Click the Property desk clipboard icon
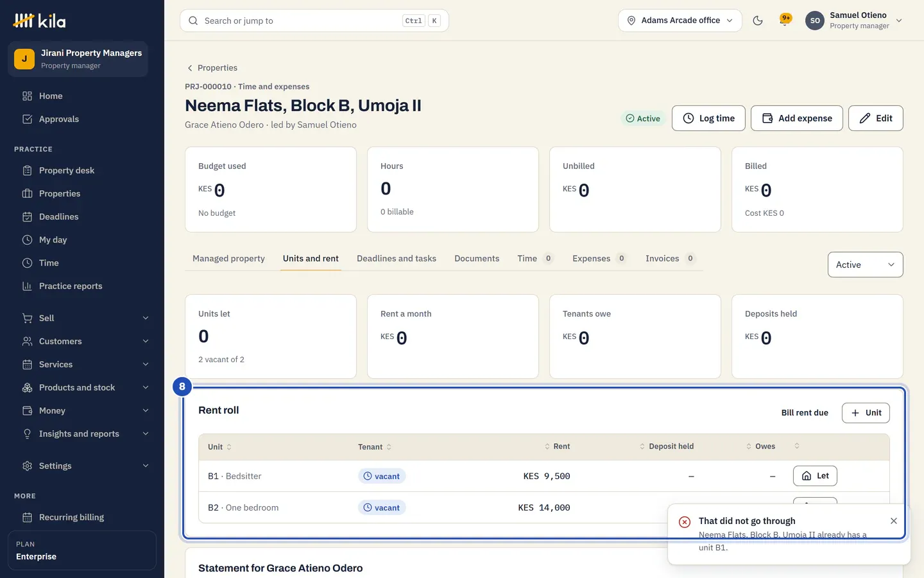This screenshot has width=924, height=578. click(27, 170)
